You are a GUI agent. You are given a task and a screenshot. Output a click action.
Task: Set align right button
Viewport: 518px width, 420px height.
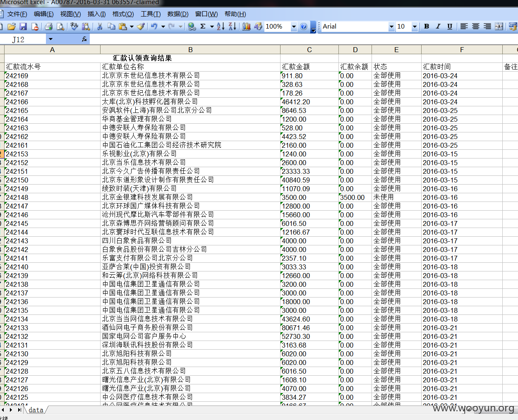487,26
